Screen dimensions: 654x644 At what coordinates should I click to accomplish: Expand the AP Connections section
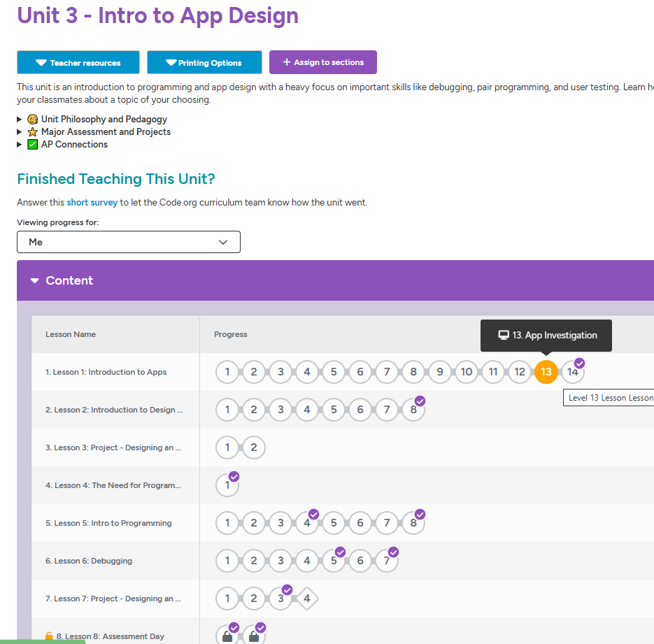click(x=74, y=145)
